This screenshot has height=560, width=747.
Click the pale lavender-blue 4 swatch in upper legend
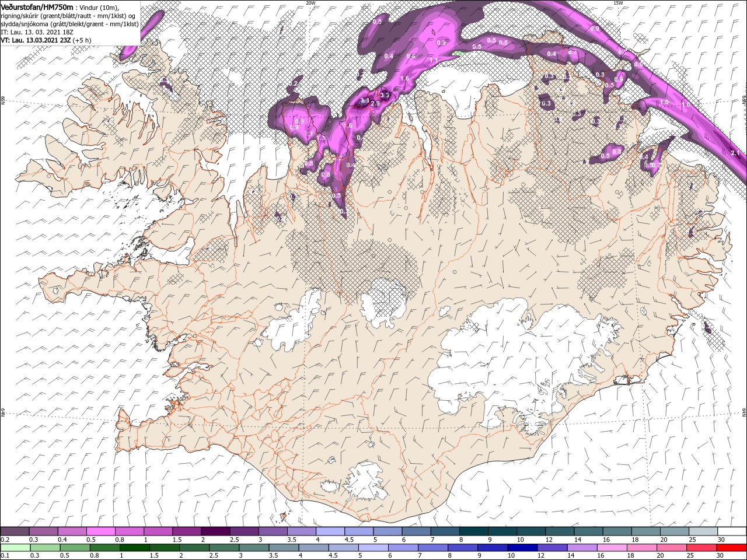(x=330, y=531)
